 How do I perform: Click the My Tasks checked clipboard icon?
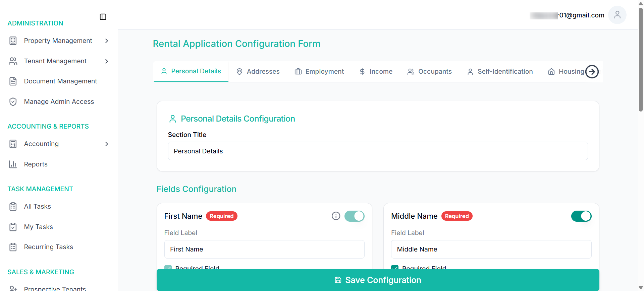pos(13,227)
